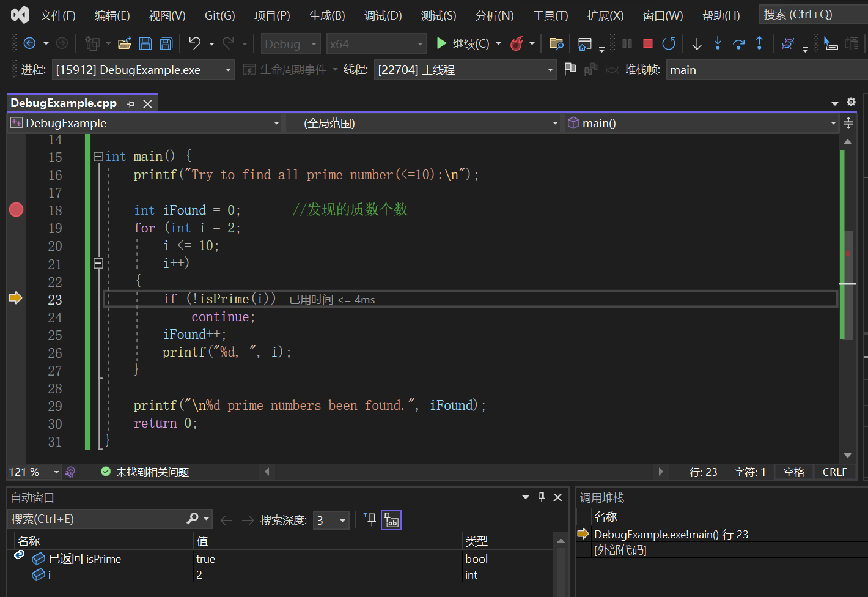868x597 pixels.
Task: Open the process dropdown showing DebugExample.exe
Action: pos(143,70)
